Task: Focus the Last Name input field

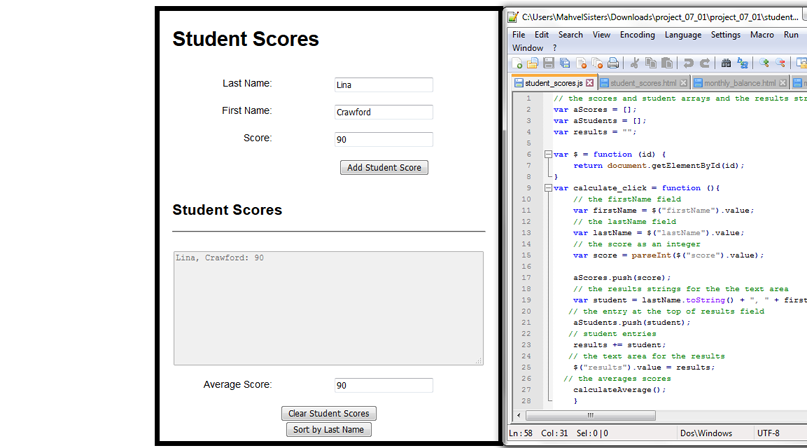Action: pos(383,85)
